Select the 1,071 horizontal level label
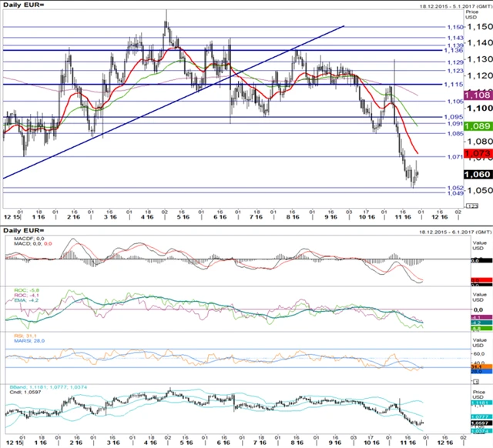The image size is (493, 448). 455,156
